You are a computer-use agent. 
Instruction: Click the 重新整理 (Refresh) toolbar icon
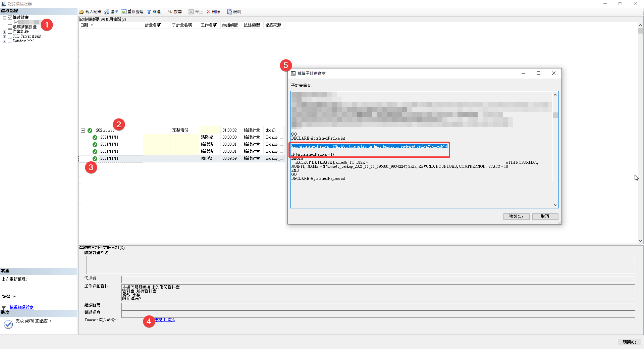point(124,12)
